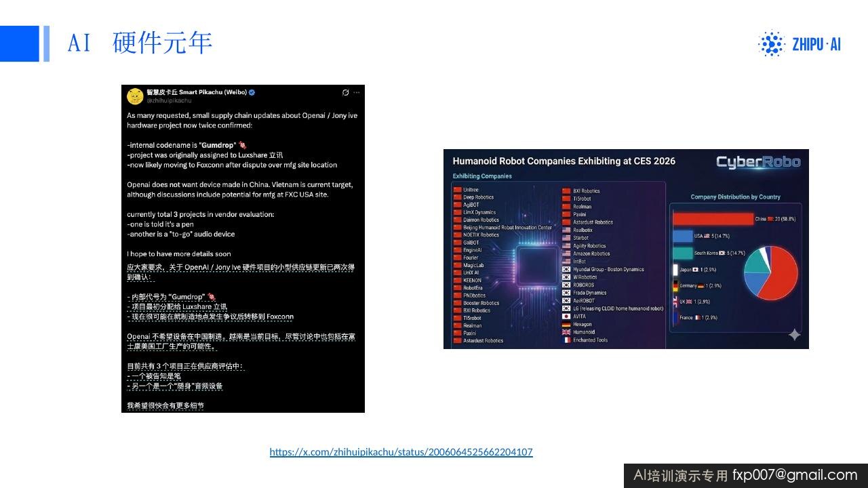Click 'UniX AI' in company list
This screenshot has height=488, width=868.
(471, 272)
